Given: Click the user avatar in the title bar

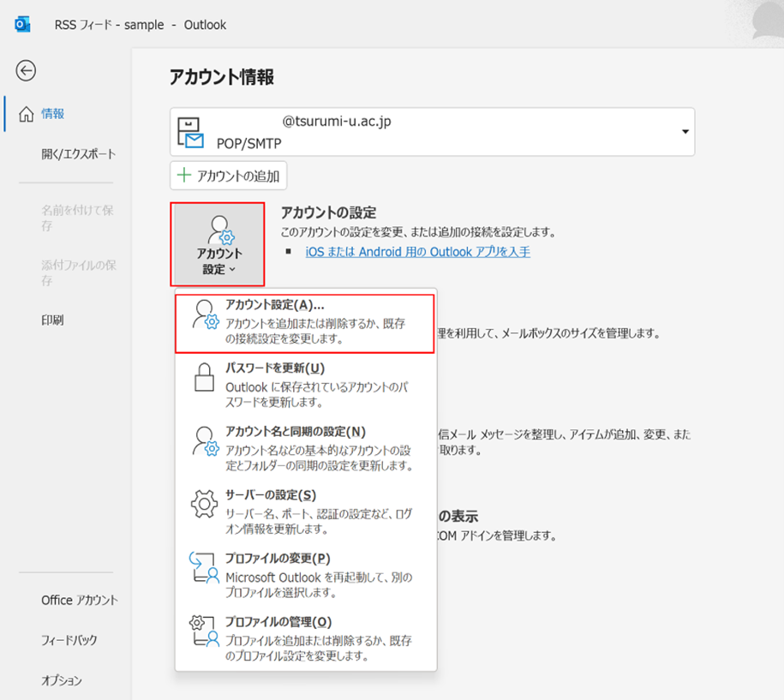Looking at the screenshot, I should coord(768,20).
